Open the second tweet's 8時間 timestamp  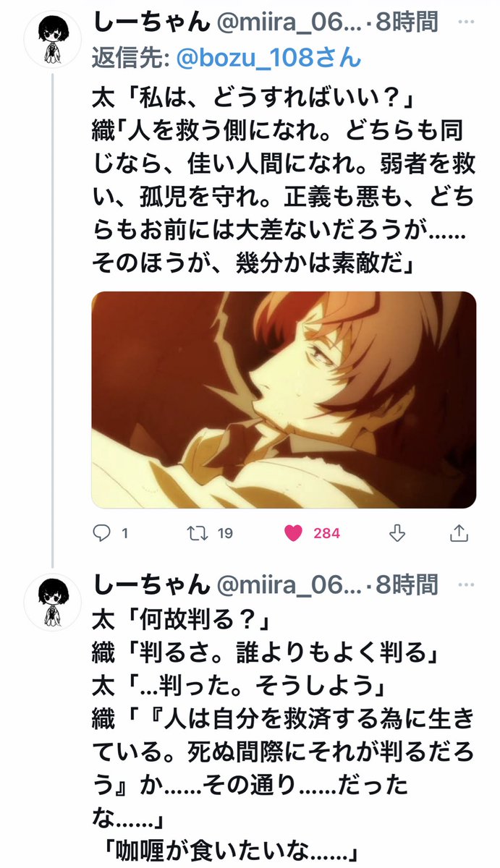tap(406, 584)
